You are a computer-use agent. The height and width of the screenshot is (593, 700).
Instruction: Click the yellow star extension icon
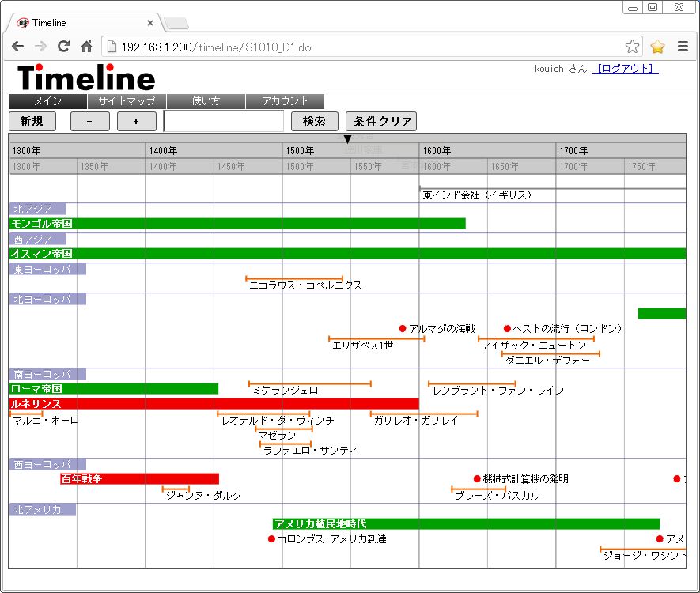[657, 47]
